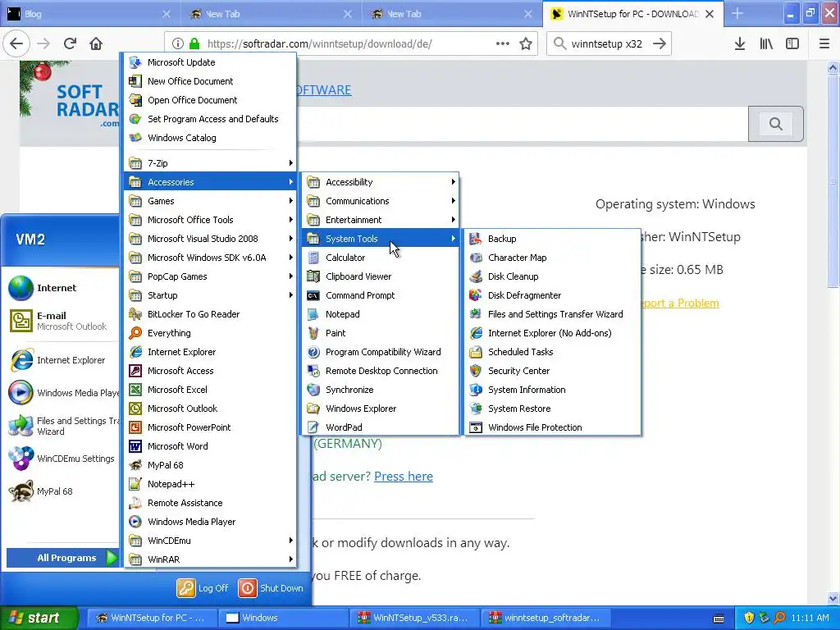The height and width of the screenshot is (630, 840).
Task: Launch Internet Explorer (No Add-ons)
Action: pos(552,333)
